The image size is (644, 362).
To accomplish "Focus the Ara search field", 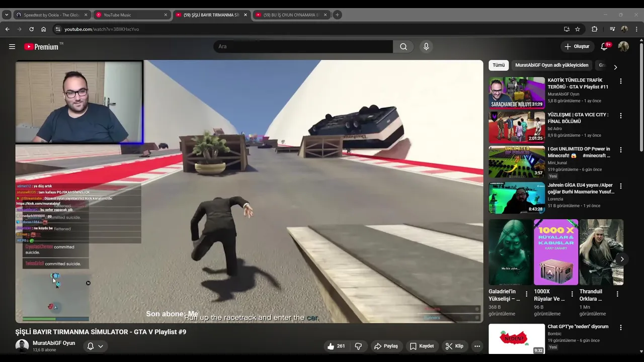I will tap(303, 47).
